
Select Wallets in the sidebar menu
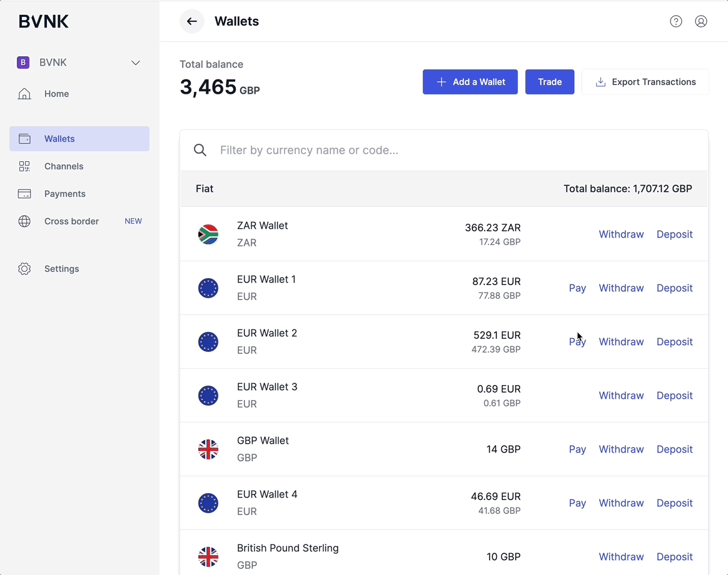pyautogui.click(x=59, y=138)
